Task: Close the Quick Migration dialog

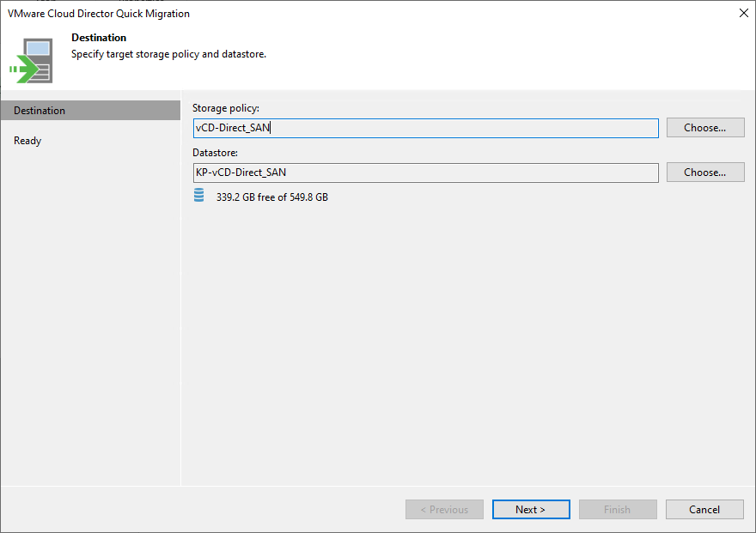Action: 742,13
